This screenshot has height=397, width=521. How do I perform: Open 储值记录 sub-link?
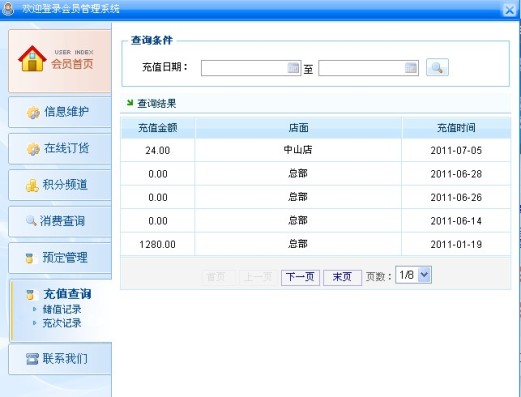(x=62, y=309)
